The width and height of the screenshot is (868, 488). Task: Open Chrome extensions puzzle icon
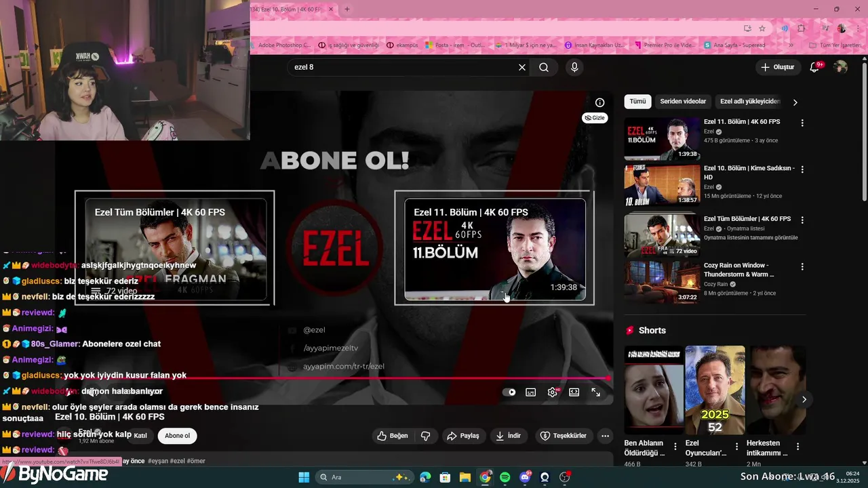(802, 28)
